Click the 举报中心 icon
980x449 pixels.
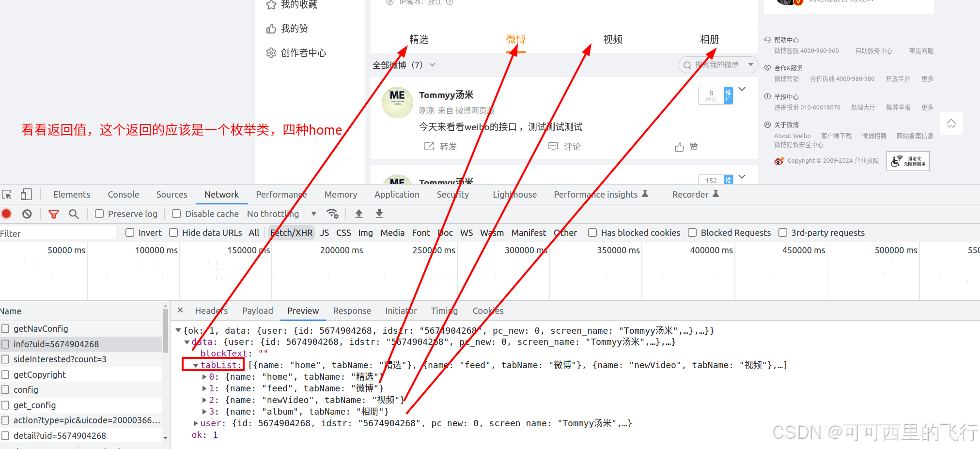(x=767, y=96)
